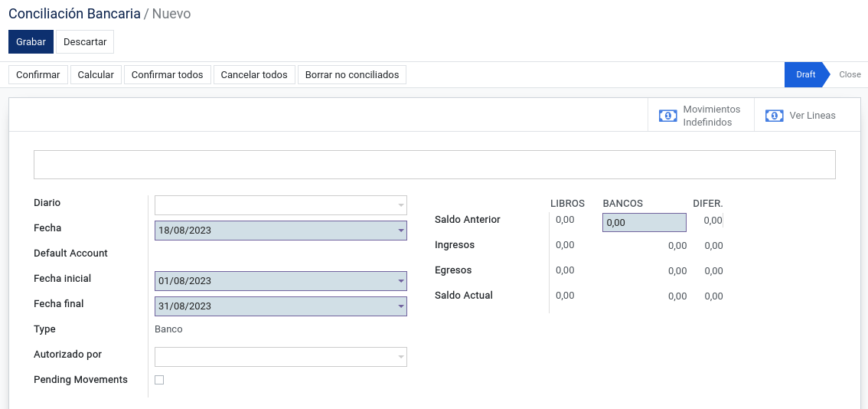The width and height of the screenshot is (868, 409).
Task: Select the Draft status stage
Action: [x=806, y=74]
